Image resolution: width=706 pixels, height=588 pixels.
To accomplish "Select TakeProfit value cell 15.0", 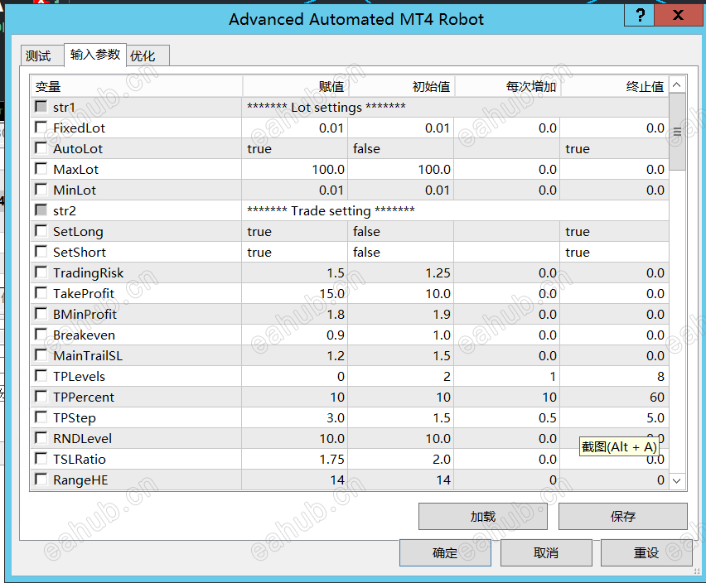I will [295, 293].
